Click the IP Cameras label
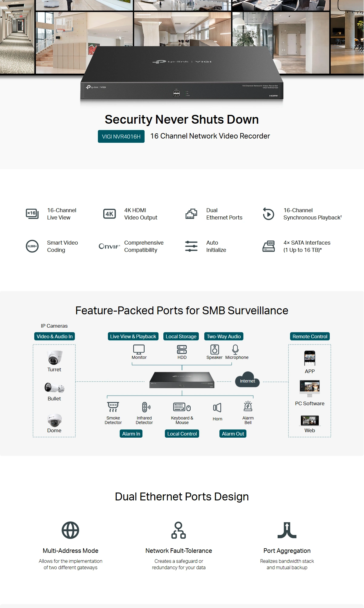Screen dimensions: 364x608 54,326
